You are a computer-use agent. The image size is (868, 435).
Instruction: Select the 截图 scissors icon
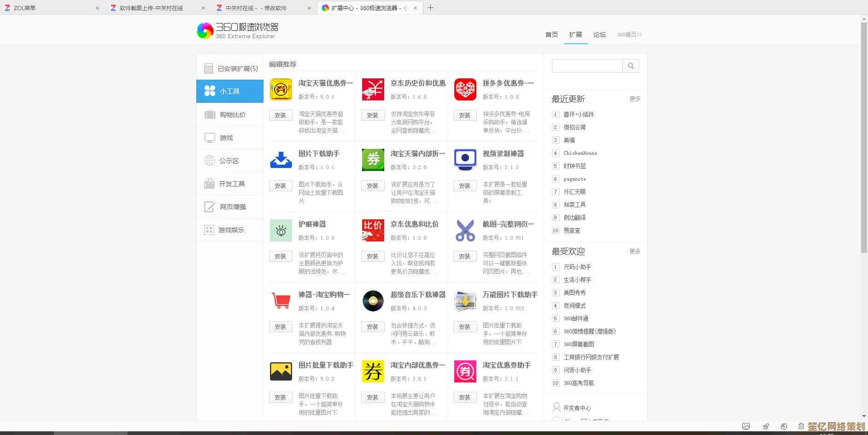coord(465,230)
